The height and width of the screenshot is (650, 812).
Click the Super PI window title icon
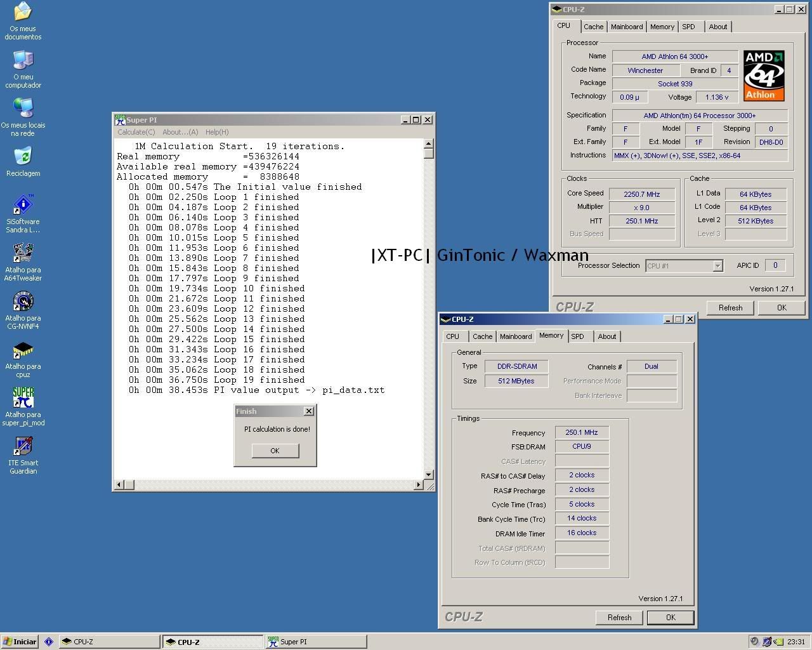[x=120, y=119]
